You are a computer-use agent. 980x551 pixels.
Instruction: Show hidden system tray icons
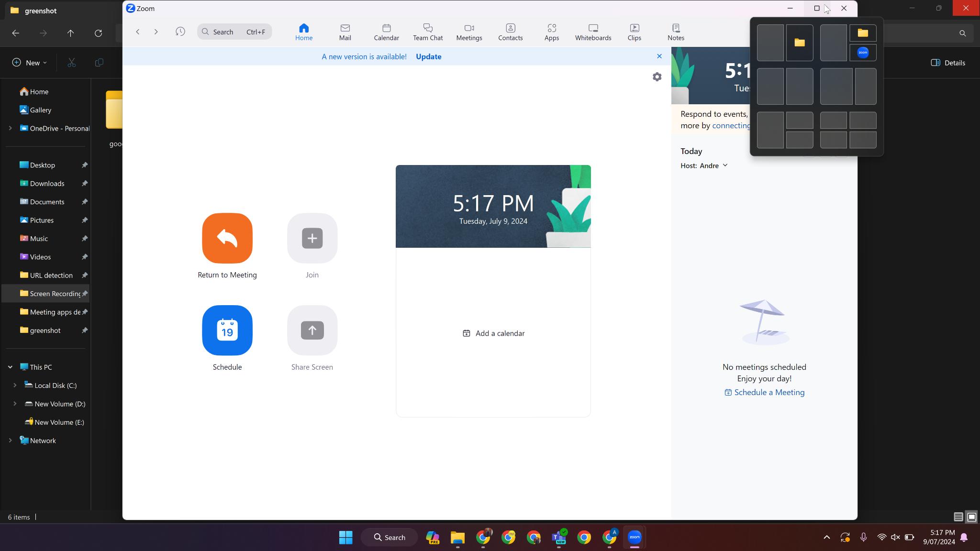(826, 538)
